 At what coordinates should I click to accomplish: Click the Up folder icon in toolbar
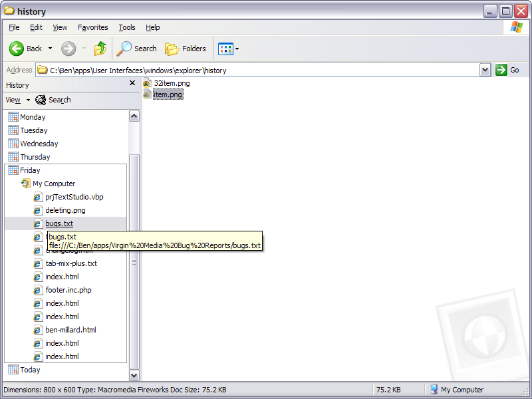[x=100, y=49]
